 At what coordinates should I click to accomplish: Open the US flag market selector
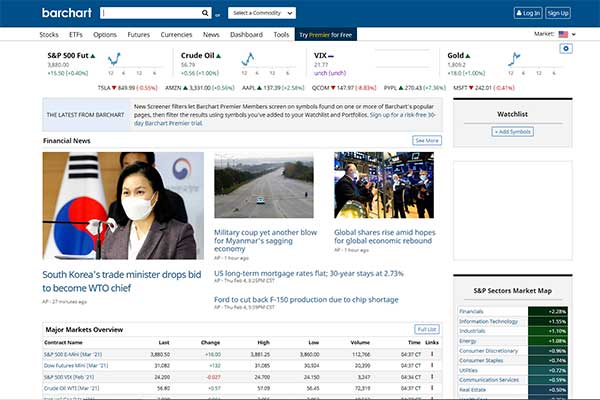(567, 34)
